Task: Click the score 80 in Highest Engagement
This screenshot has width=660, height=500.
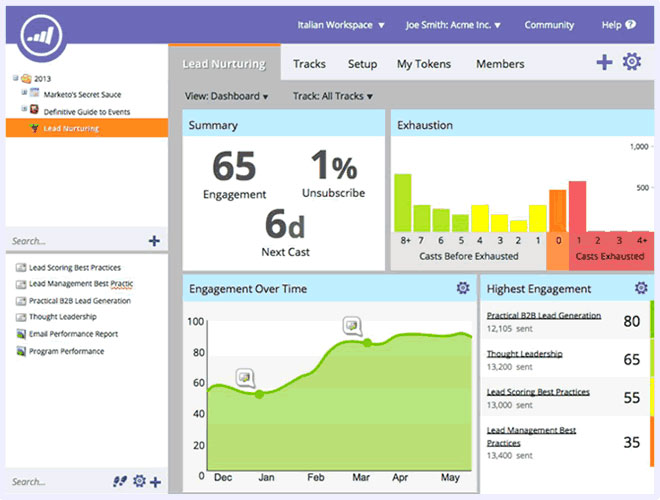Action: point(631,321)
